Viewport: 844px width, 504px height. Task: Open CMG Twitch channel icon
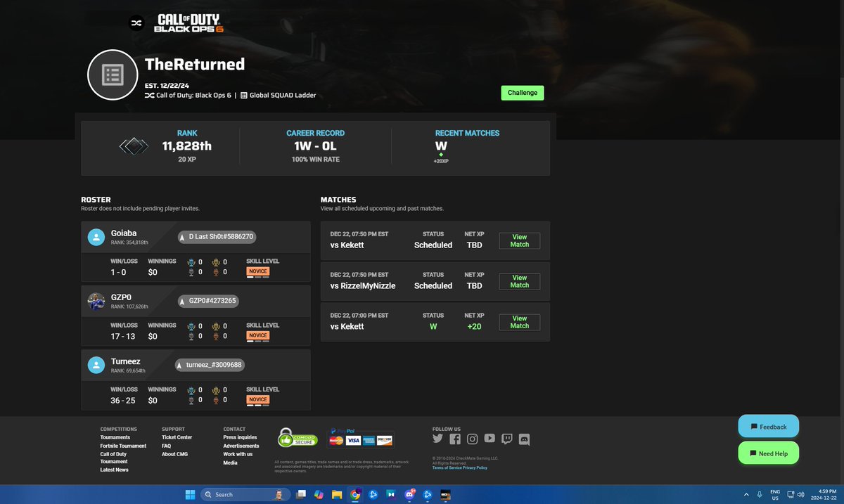click(507, 439)
